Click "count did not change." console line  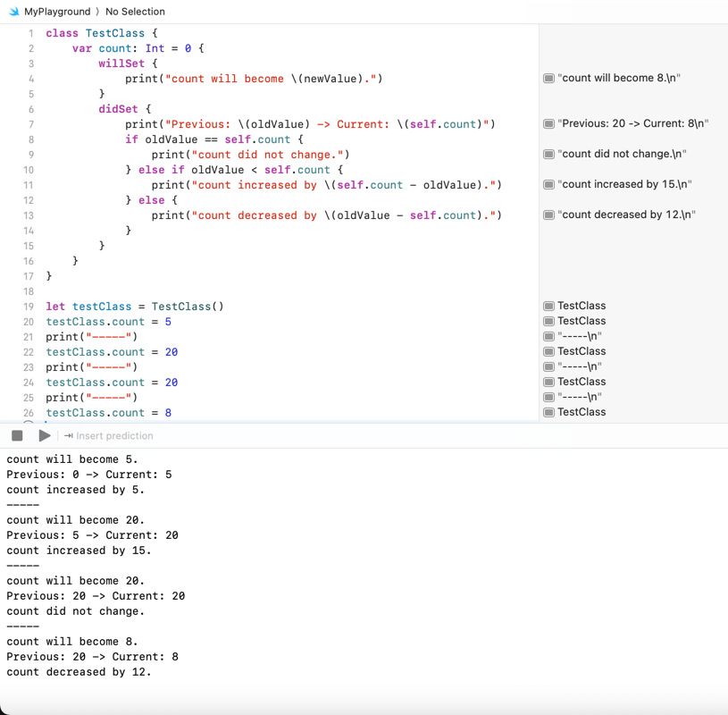click(76, 611)
